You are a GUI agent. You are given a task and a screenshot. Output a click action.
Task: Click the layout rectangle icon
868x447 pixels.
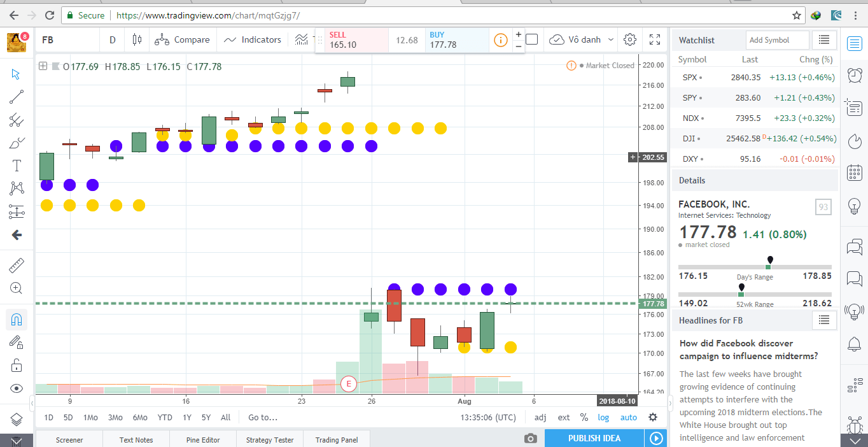532,39
